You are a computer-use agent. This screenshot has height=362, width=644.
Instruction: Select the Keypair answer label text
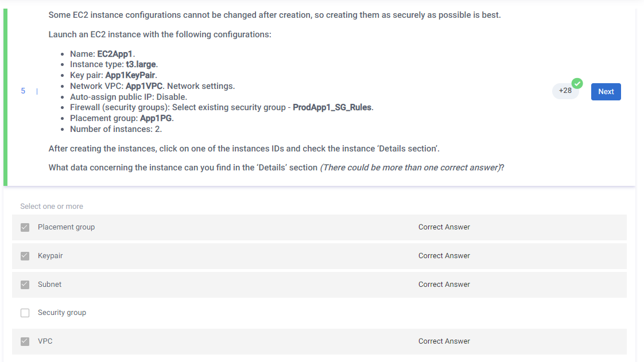coord(51,256)
